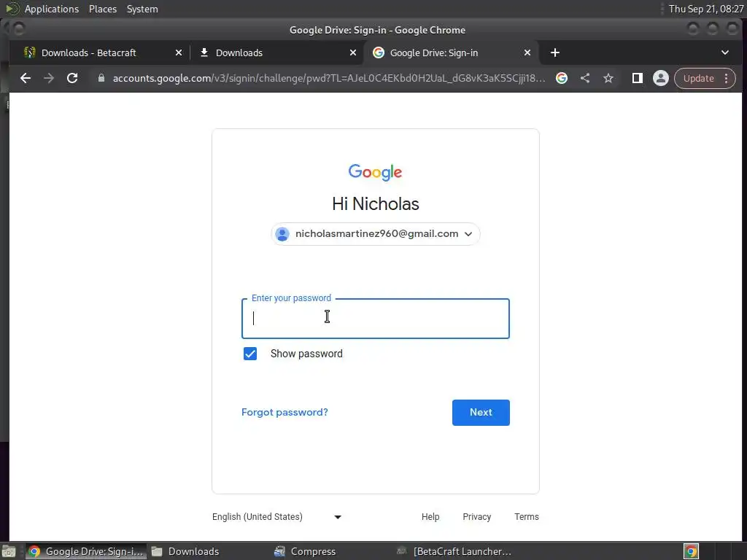Switch to BetaCraft Launcher taskbar item
The height and width of the screenshot is (560, 747).
click(x=454, y=551)
